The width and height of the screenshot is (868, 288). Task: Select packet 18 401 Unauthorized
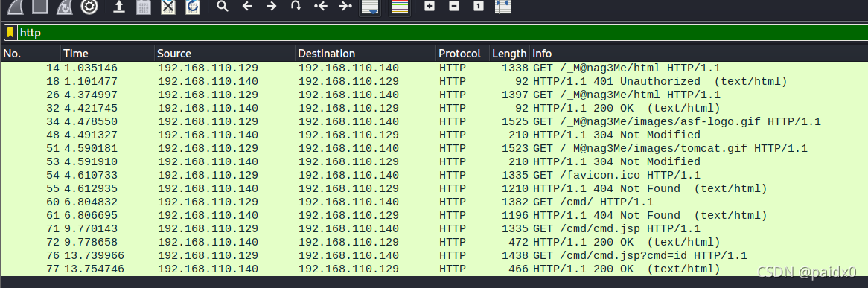click(x=434, y=81)
